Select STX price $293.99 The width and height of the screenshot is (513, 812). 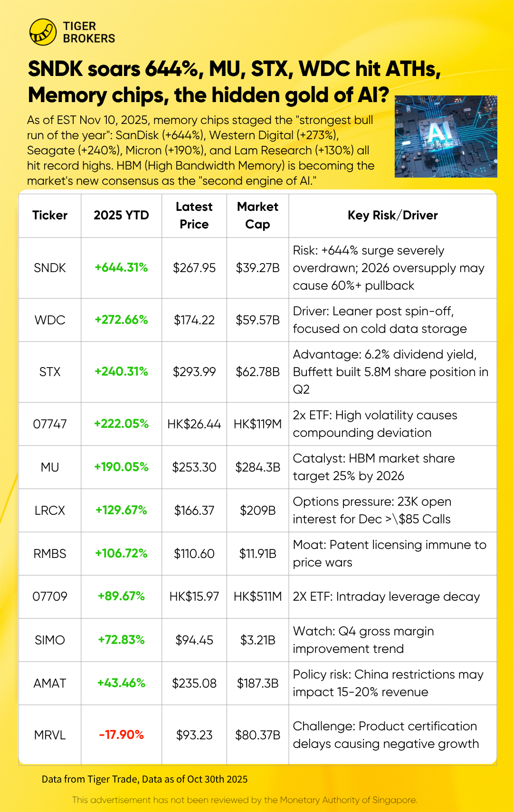[194, 372]
